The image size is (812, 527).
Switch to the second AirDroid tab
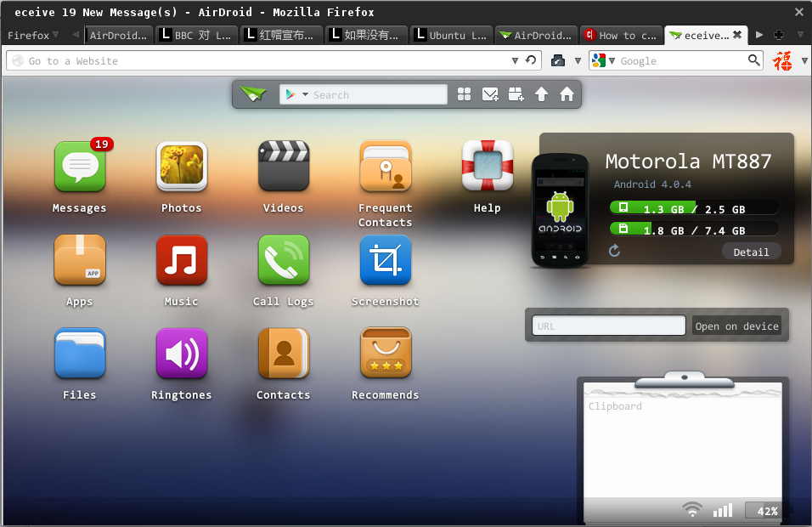coord(537,35)
